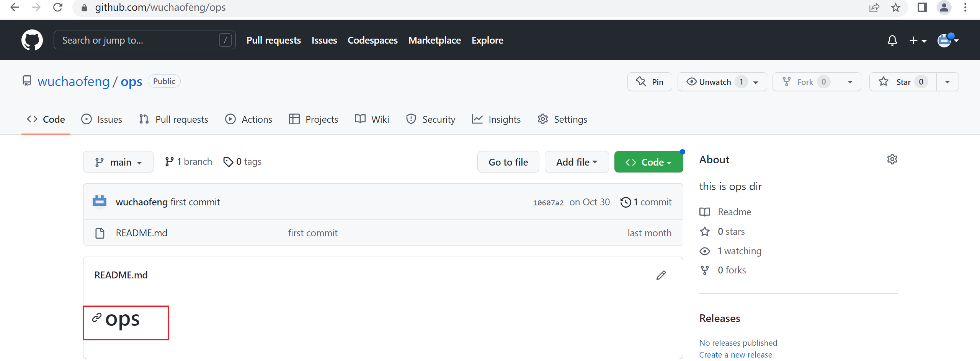Open the README.md file in the list
980x361 pixels.
(x=141, y=233)
